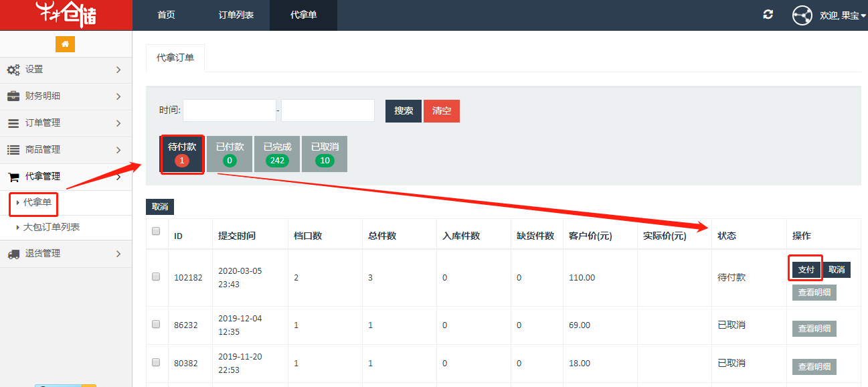Click the price 69.00 cell
The image size is (868, 387).
(580, 325)
